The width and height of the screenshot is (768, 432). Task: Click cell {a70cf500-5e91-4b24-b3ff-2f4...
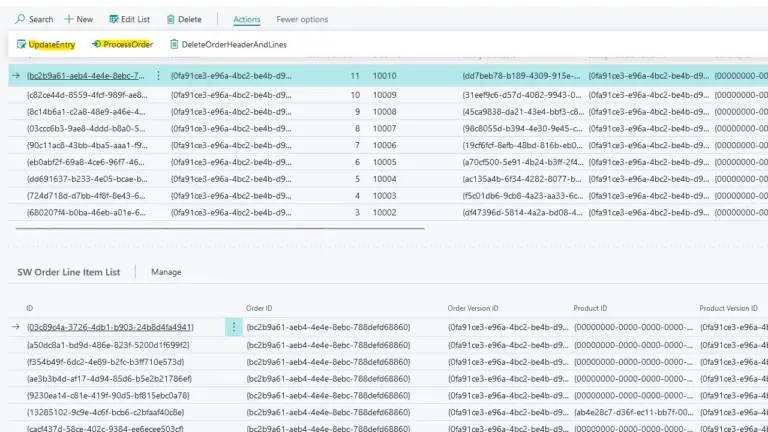click(x=523, y=162)
